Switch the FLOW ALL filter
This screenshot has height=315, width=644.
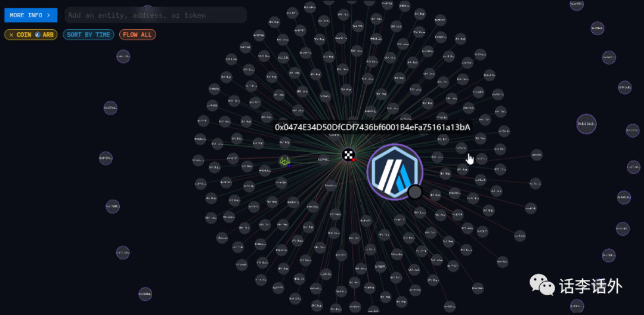(138, 35)
